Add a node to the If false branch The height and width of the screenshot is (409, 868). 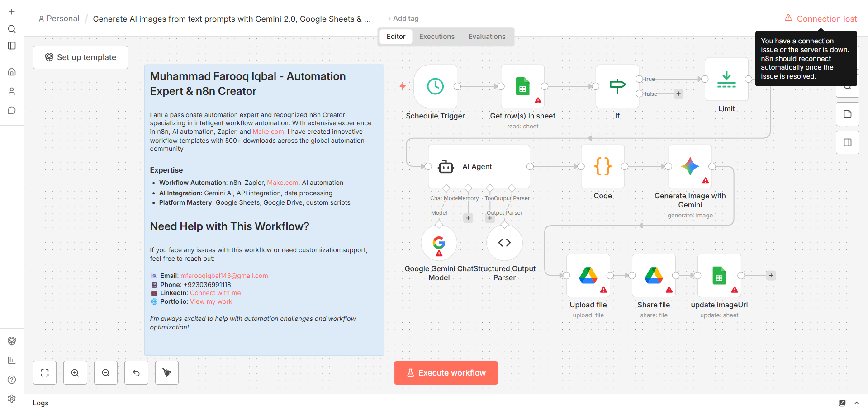[678, 94]
